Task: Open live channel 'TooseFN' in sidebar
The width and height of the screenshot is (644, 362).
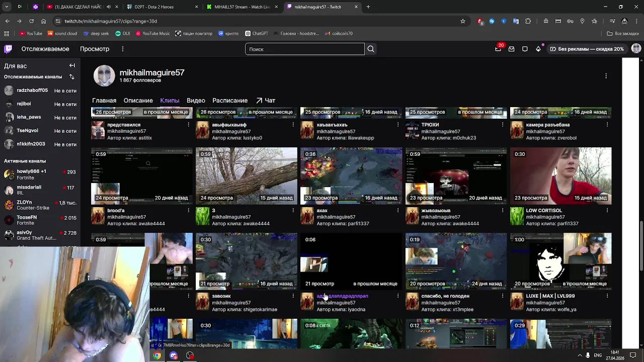Action: (40, 220)
